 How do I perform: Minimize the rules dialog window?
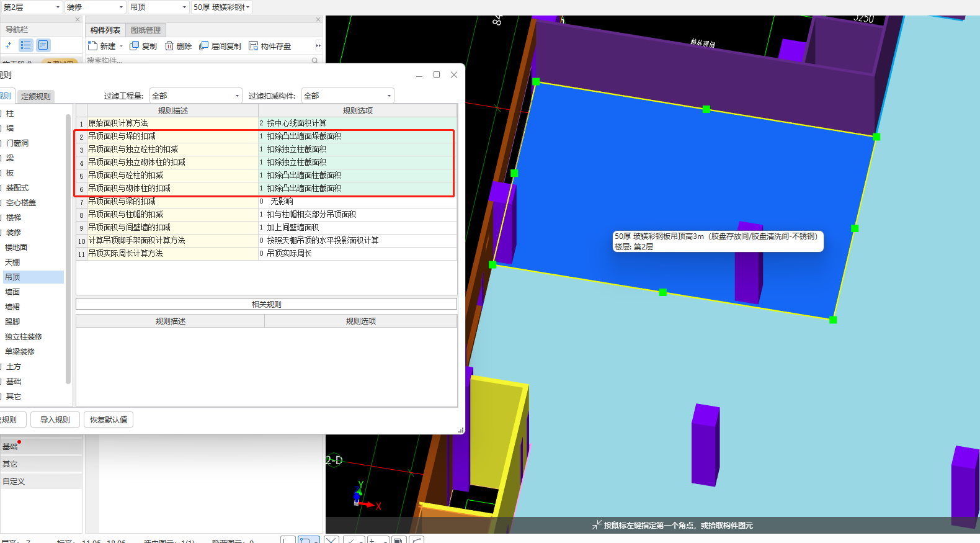pos(419,74)
